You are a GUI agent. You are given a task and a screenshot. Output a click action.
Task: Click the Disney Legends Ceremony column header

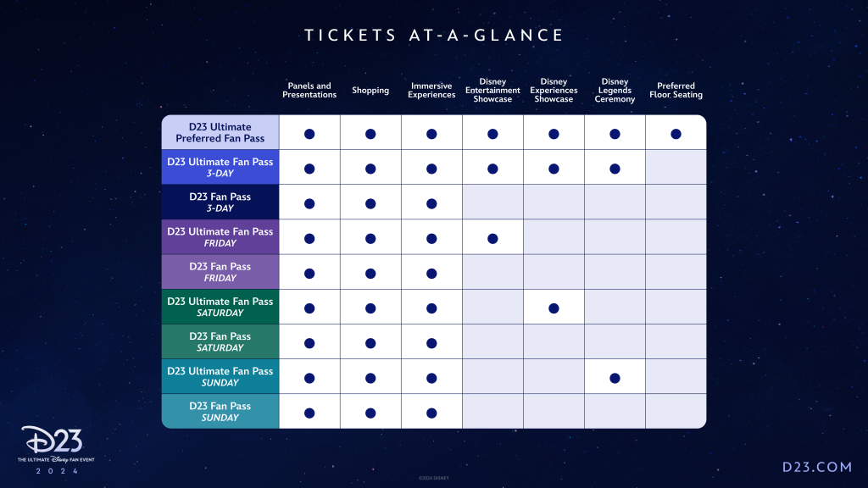(615, 91)
